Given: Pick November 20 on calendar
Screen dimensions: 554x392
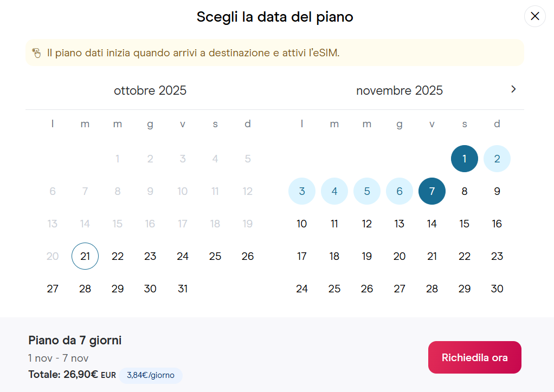Looking at the screenshot, I should (x=400, y=256).
